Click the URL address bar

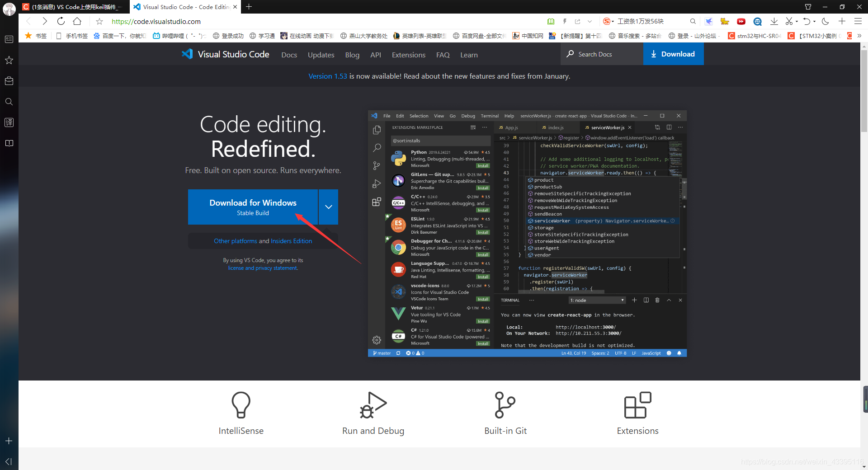click(325, 21)
